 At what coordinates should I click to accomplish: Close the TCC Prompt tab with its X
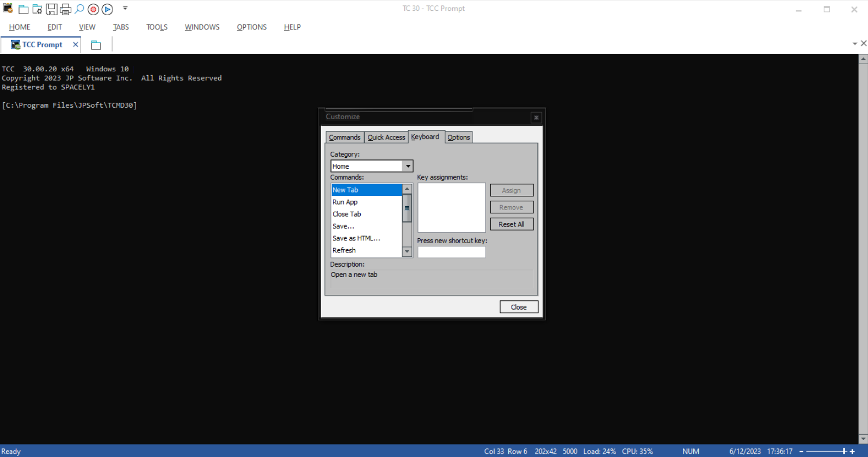pyautogui.click(x=76, y=45)
